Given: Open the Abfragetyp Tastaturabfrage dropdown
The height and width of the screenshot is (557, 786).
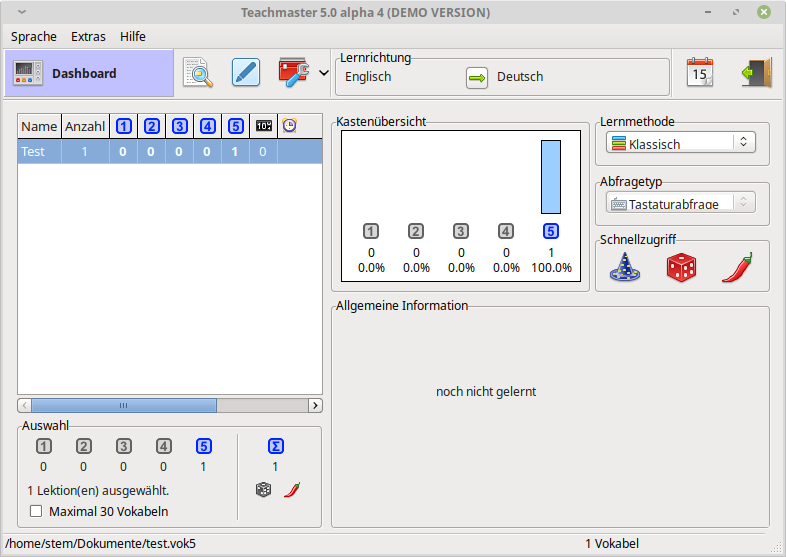Looking at the screenshot, I should pos(680,203).
